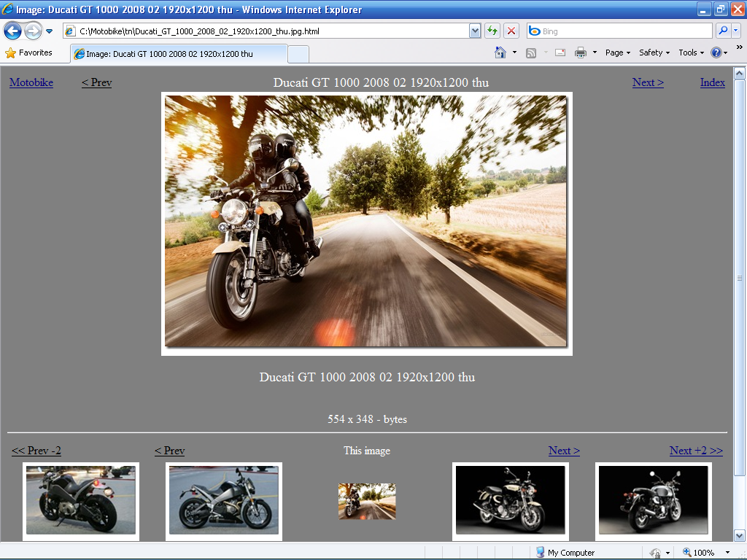Click the green Refresh icon

(492, 31)
